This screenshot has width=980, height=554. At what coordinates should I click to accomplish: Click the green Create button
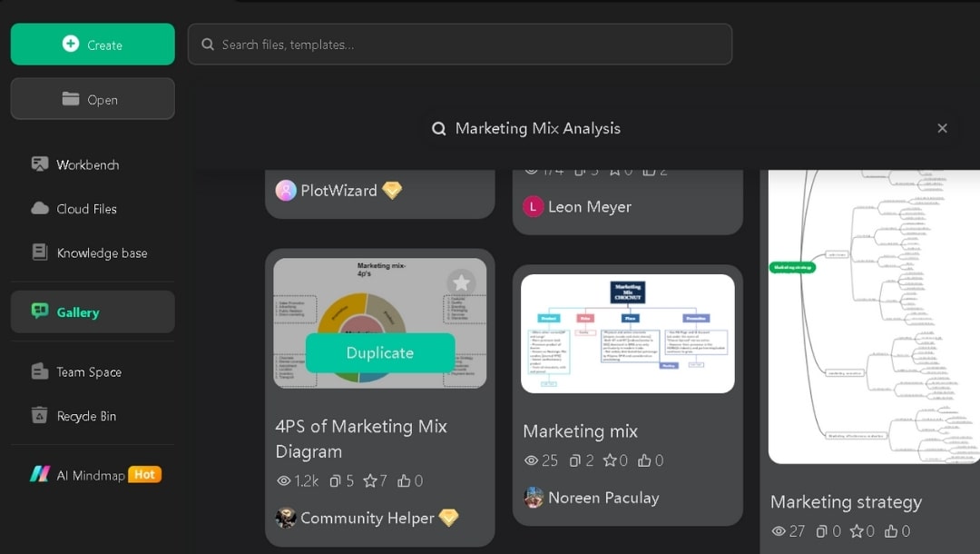93,44
